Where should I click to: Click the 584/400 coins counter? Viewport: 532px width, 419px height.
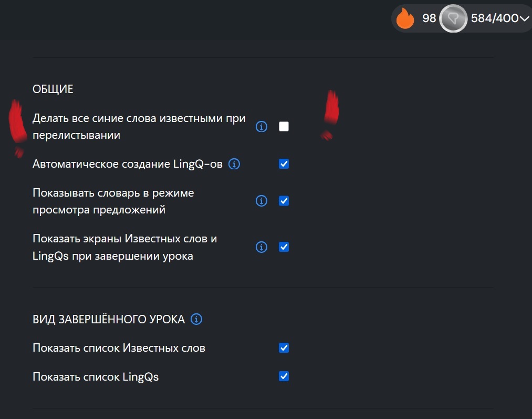(x=495, y=18)
